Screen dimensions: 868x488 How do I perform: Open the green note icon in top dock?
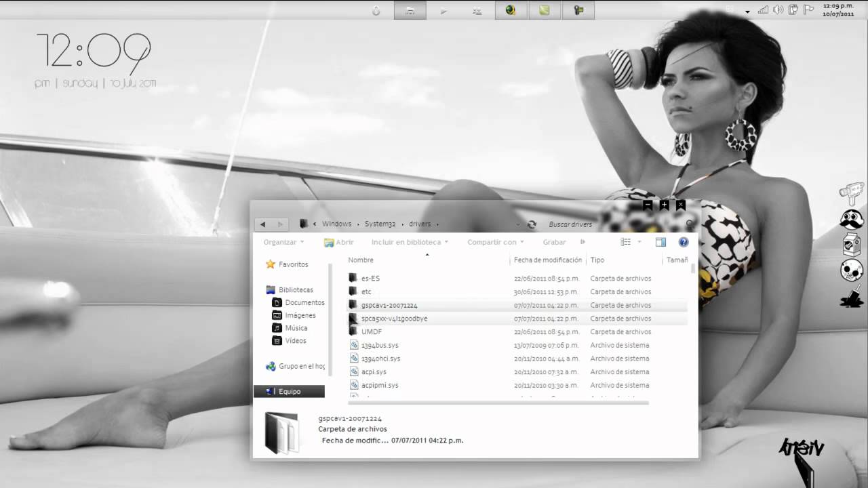tap(545, 10)
